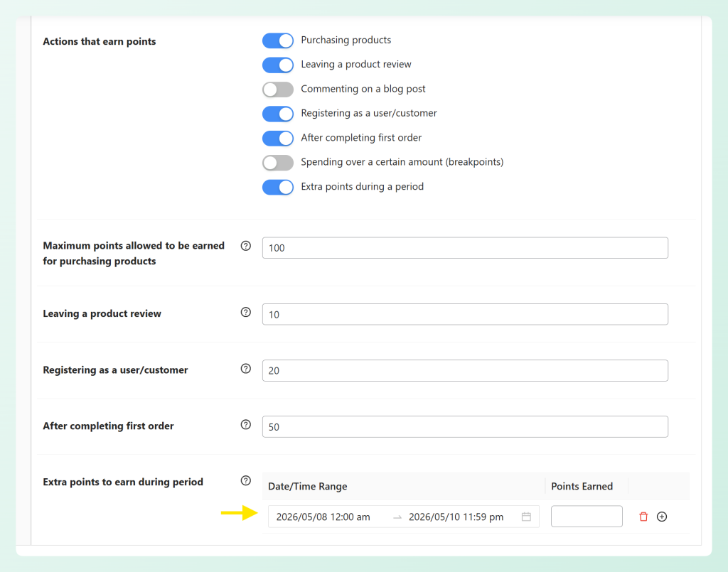Click the empty Points Earned field

587,516
